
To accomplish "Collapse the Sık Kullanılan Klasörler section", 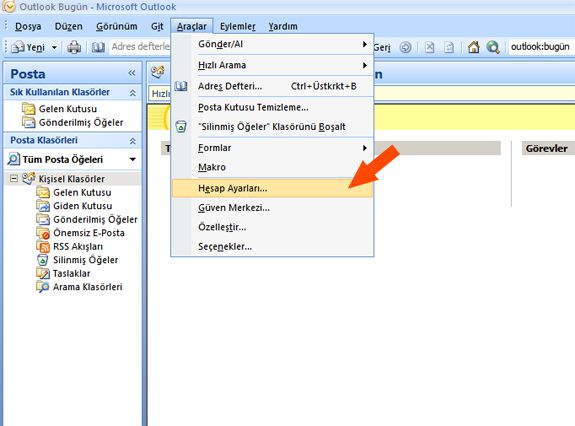I will (132, 93).
